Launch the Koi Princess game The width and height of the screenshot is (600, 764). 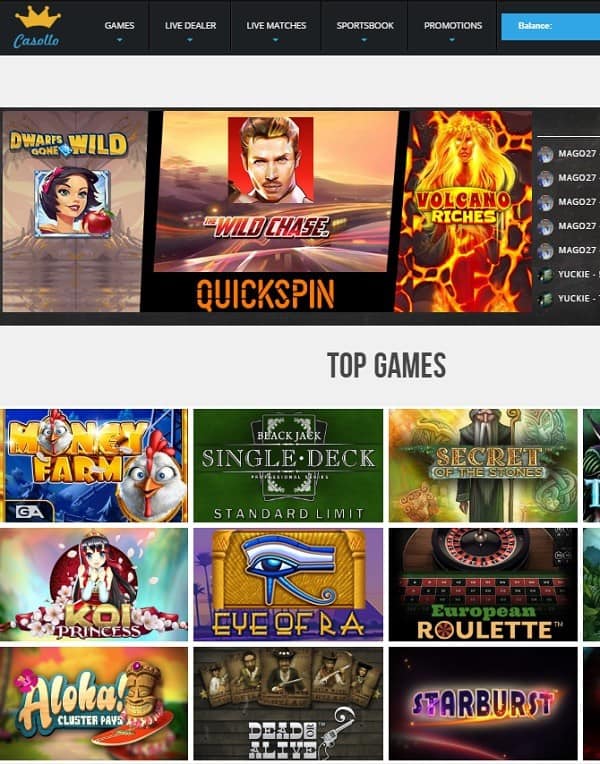point(94,585)
